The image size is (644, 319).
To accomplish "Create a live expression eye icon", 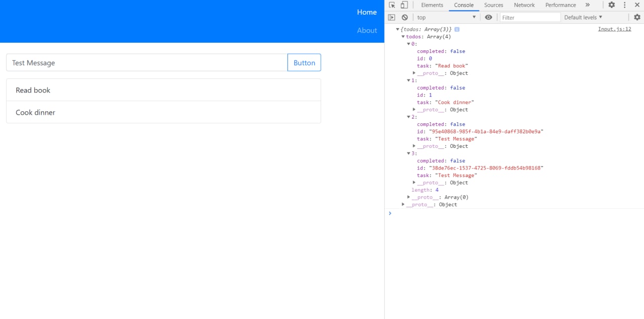I will coord(489,17).
